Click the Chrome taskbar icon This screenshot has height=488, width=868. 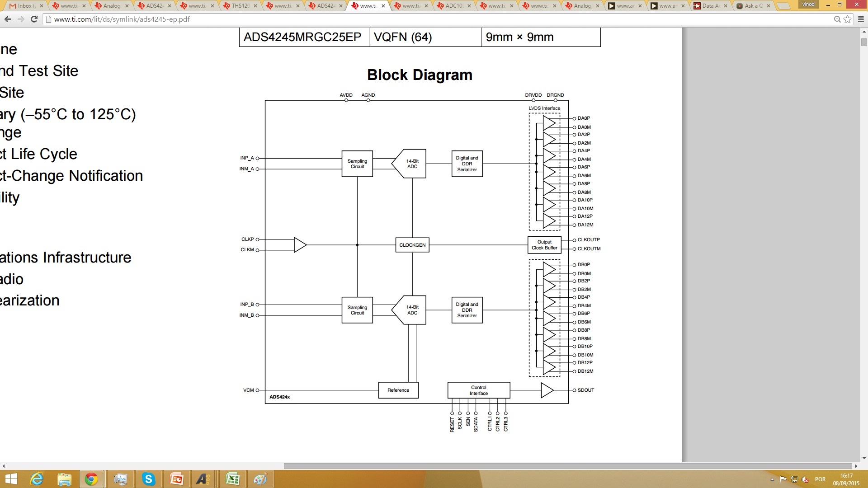point(92,479)
